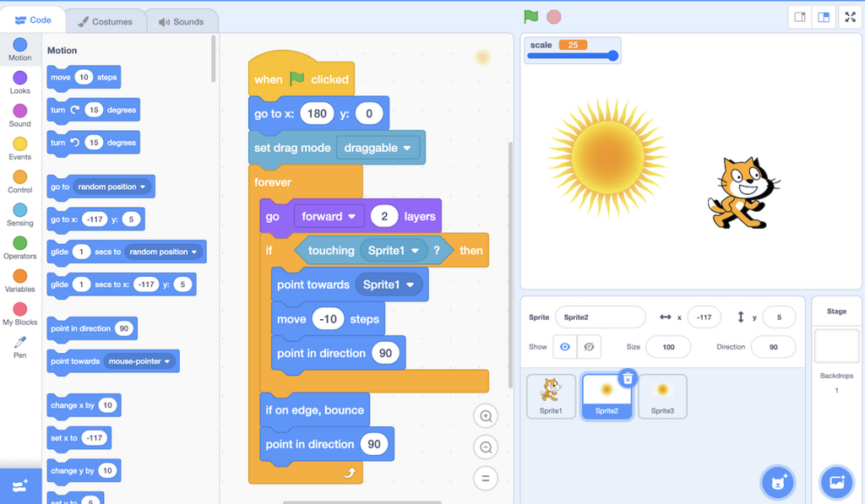The width and height of the screenshot is (865, 504).
Task: Click the if on edge, bounce block
Action: point(314,409)
